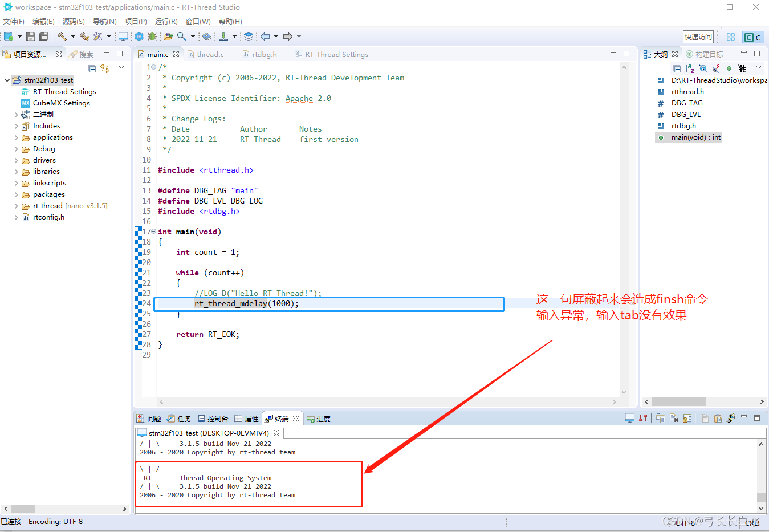Toggle alphabetical sort in the outline panel
The width and height of the screenshot is (769, 532).
690,68
